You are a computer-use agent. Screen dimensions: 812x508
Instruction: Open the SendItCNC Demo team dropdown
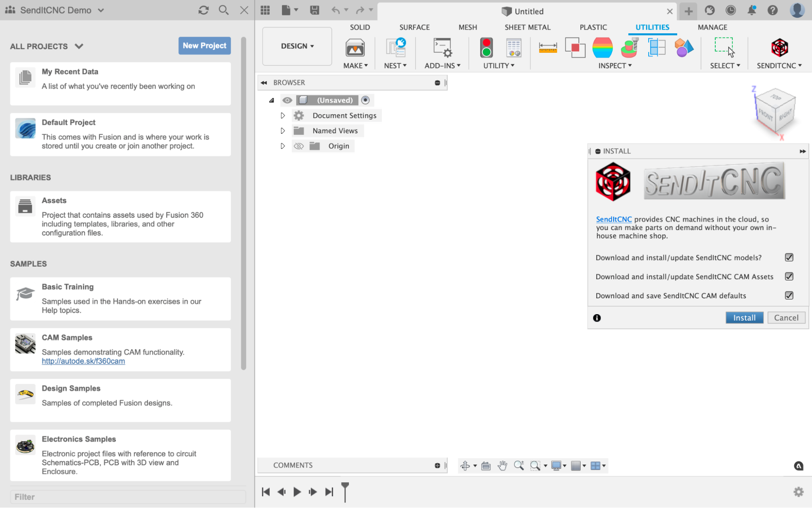pos(101,10)
